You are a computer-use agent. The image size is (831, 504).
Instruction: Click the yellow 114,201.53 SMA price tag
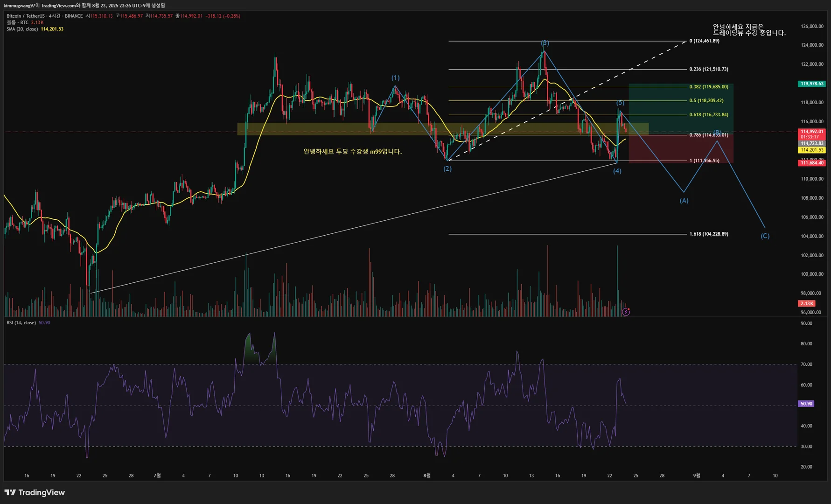(x=812, y=150)
